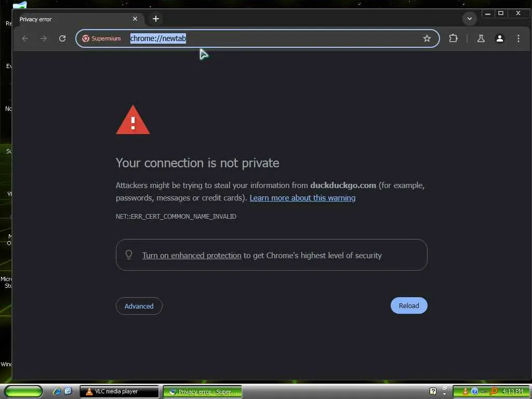
Task: Click second quick launch icon beside Internet Explorer
Action: (68, 391)
